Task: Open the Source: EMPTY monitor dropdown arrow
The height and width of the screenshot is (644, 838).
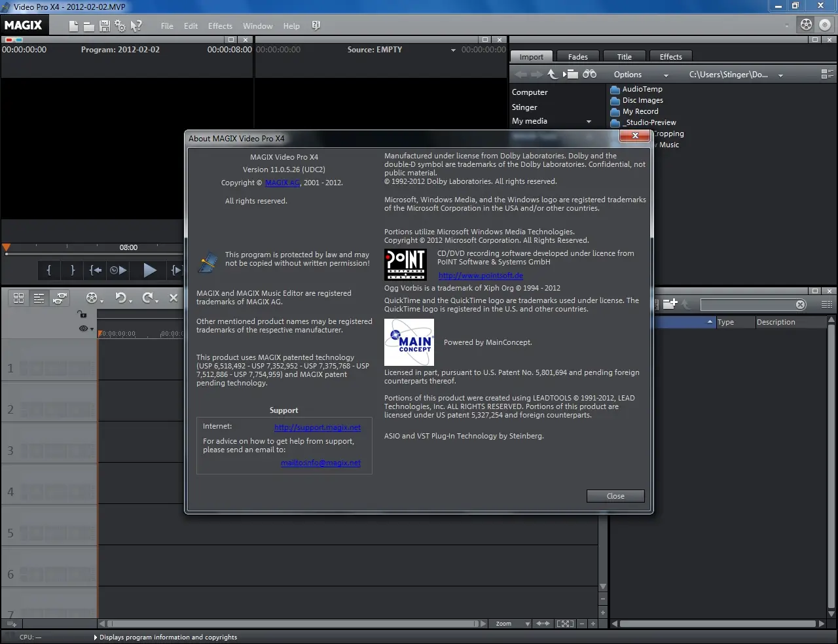Action: click(x=453, y=50)
